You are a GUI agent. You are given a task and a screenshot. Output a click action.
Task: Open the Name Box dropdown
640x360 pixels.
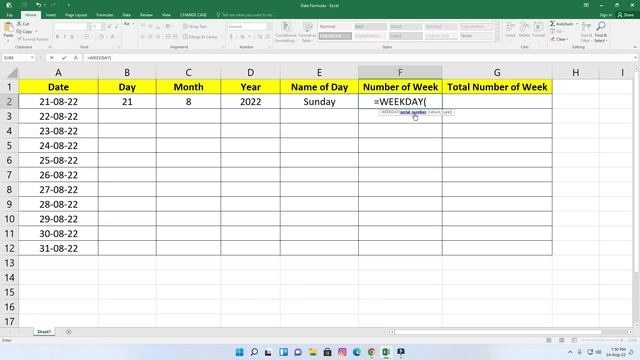[x=32, y=58]
